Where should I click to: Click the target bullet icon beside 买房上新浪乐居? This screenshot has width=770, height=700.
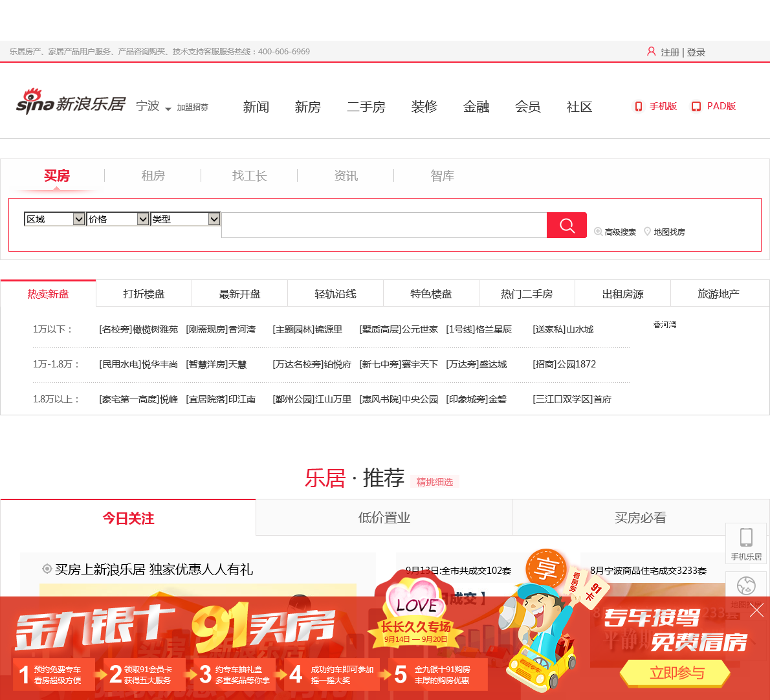[47, 569]
